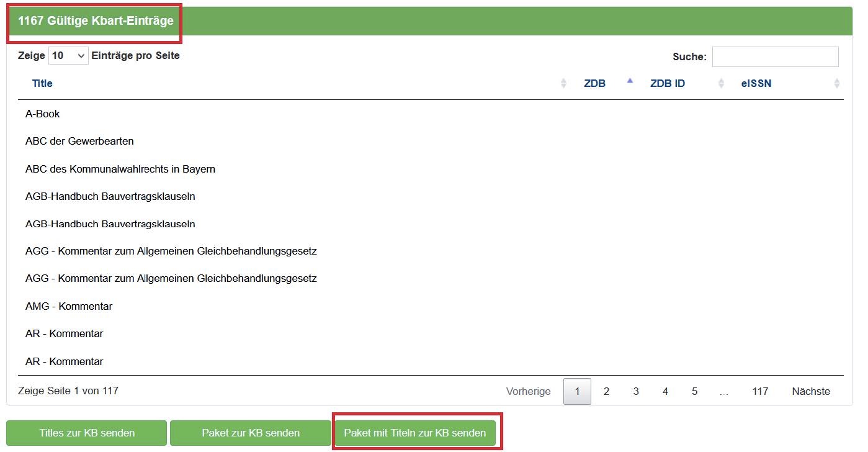
Task: Sort table by Title column header
Action: click(42, 83)
